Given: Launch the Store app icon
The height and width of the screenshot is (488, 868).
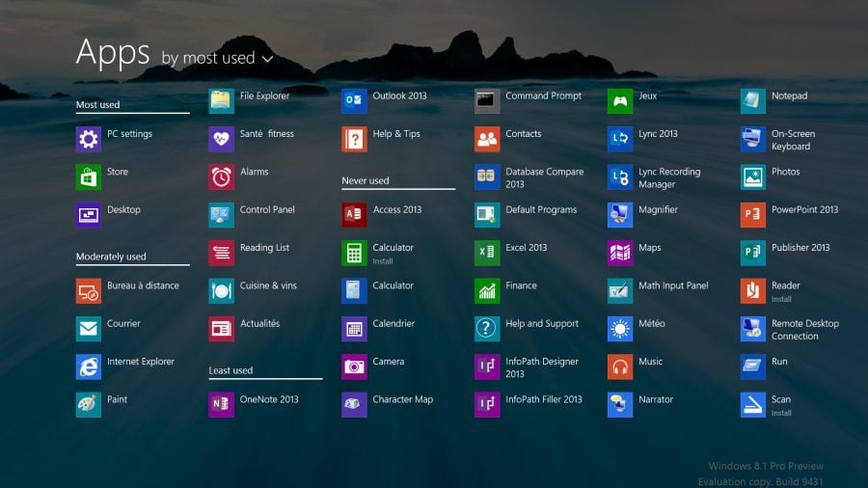Looking at the screenshot, I should point(89,177).
